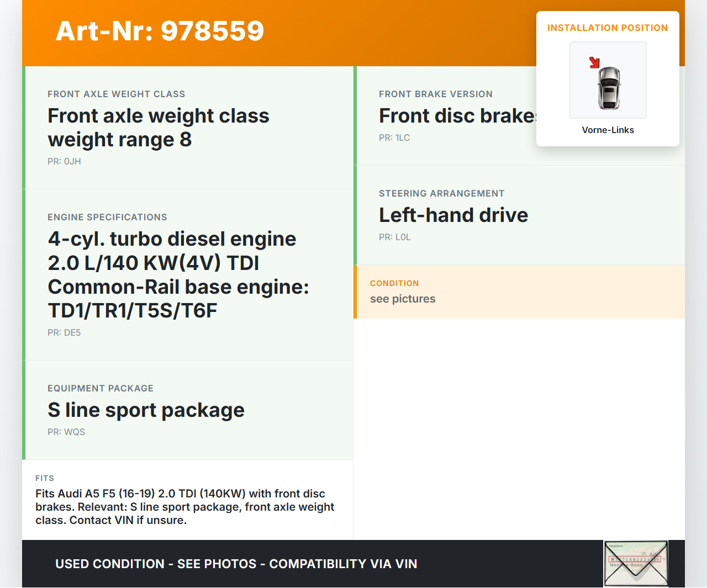Click the Installation Position title

[607, 28]
